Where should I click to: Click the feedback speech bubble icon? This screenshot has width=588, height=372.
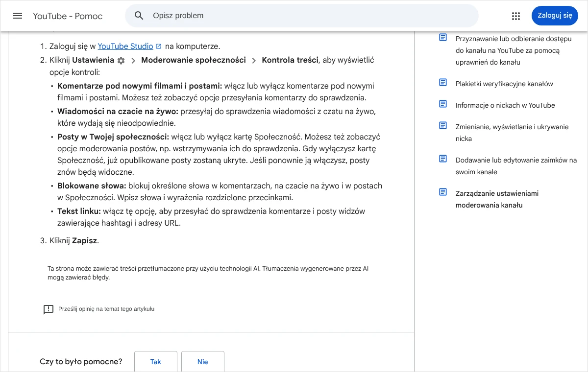click(49, 309)
